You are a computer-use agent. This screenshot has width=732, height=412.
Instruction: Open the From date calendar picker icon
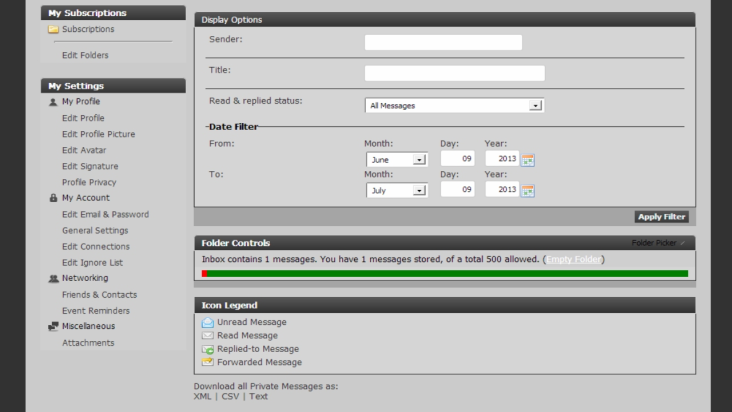pos(528,160)
